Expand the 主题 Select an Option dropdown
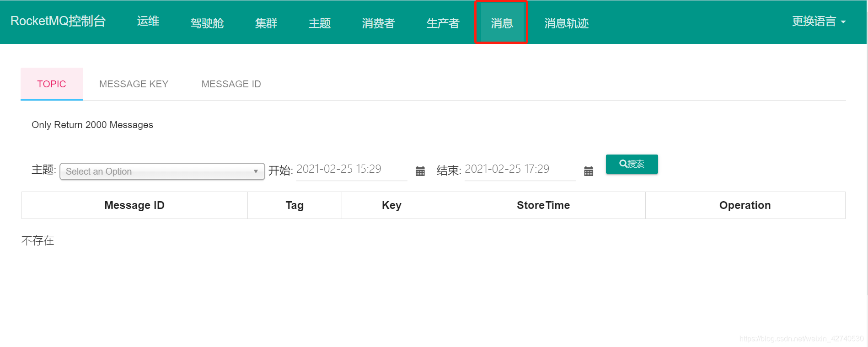The width and height of the screenshot is (868, 347). tap(162, 171)
